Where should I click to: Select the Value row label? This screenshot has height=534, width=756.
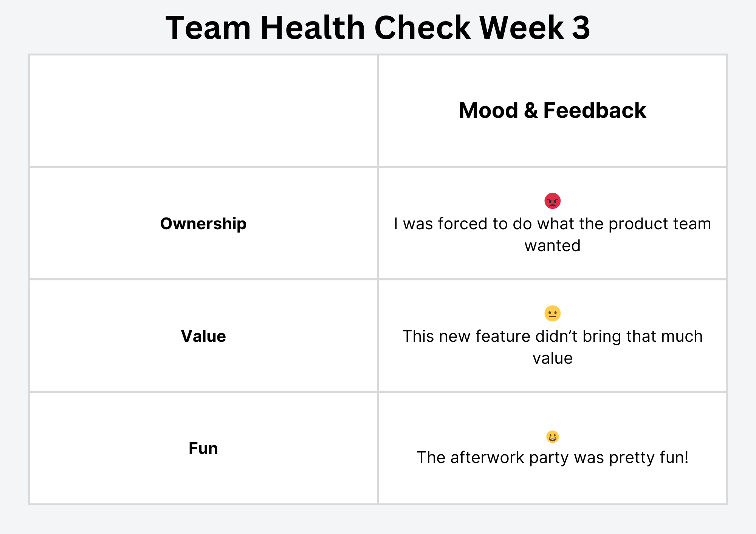click(x=203, y=336)
